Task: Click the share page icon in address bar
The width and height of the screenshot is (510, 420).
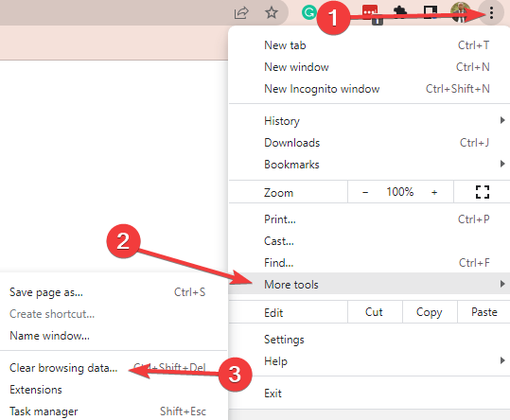Action: pyautogui.click(x=241, y=13)
